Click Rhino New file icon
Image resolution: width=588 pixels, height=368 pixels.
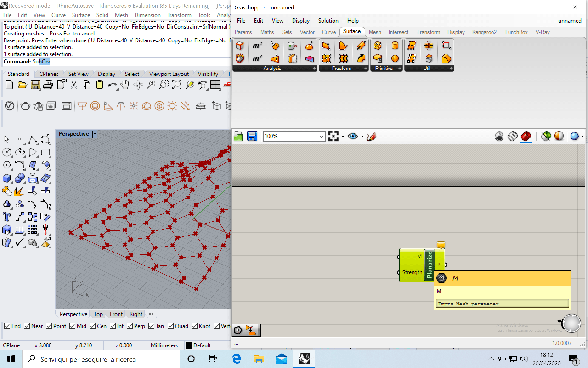point(9,85)
